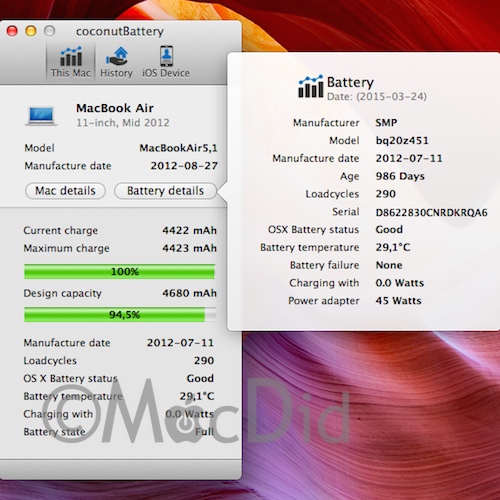Click the bq20z451 battery model value

coord(402,141)
